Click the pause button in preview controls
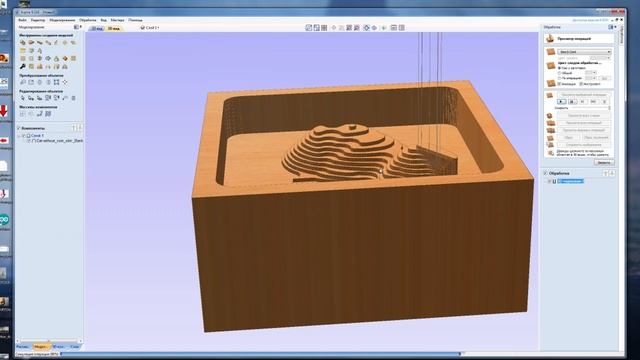The height and width of the screenshot is (360, 640). pos(572,102)
